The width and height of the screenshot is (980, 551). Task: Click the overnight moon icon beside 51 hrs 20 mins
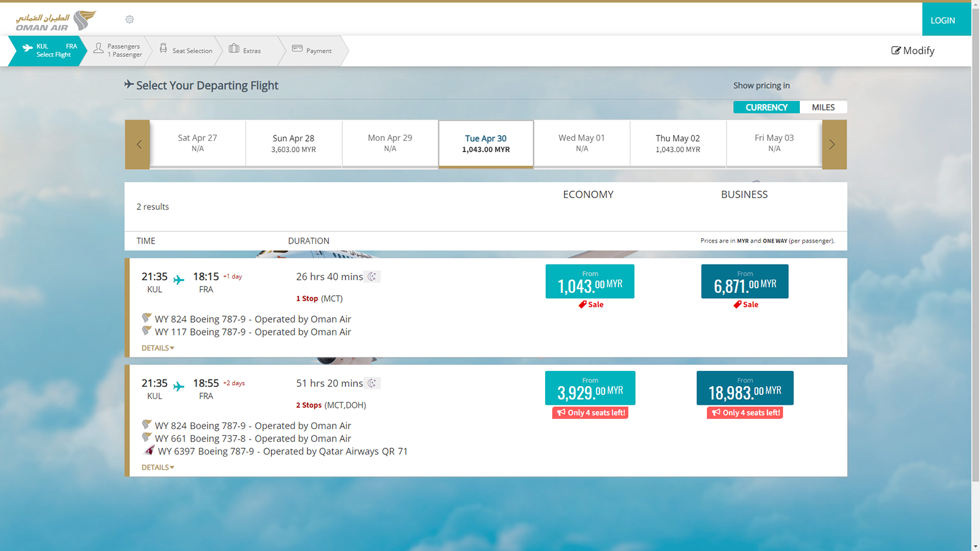(x=372, y=383)
